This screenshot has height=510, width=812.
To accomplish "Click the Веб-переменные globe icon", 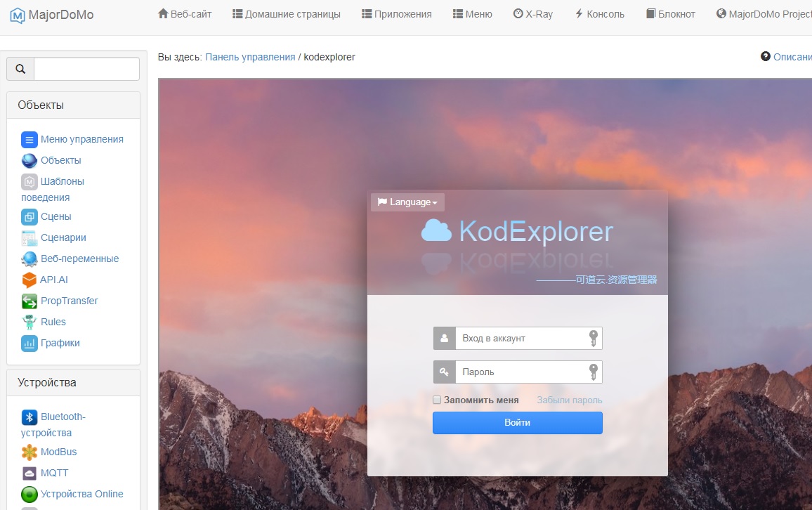I will (29, 259).
